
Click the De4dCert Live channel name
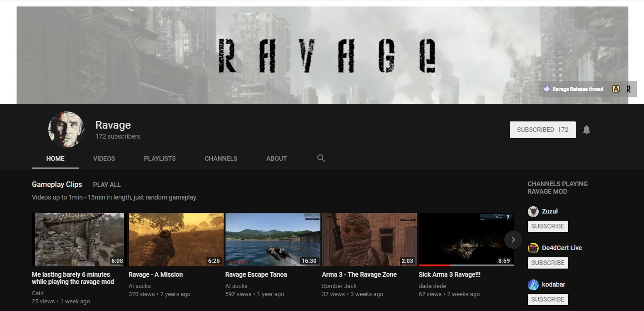[x=562, y=248]
